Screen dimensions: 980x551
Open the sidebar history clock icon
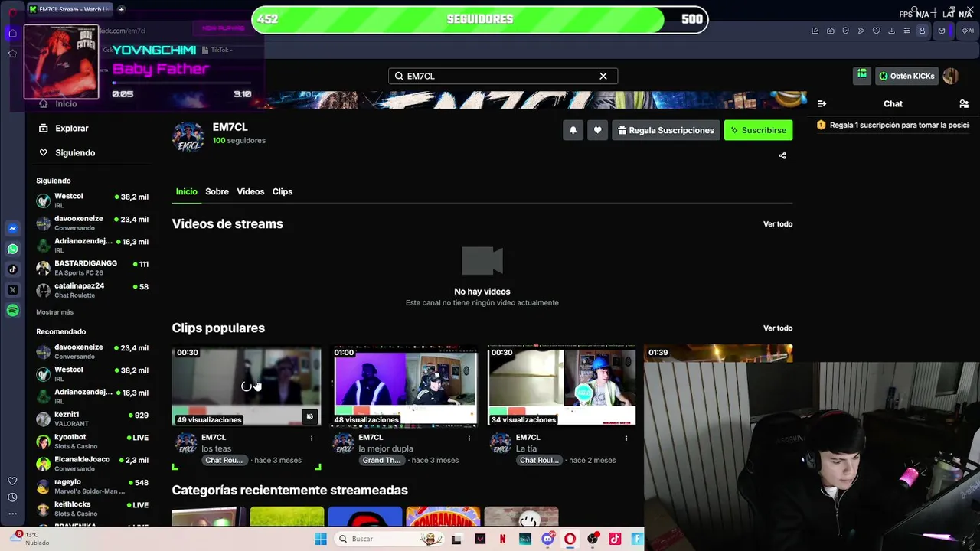12,497
